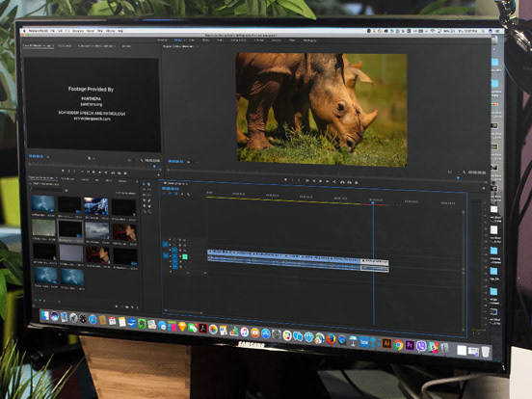Select the Selection arrow tool
532x399 pixels.
144,184
